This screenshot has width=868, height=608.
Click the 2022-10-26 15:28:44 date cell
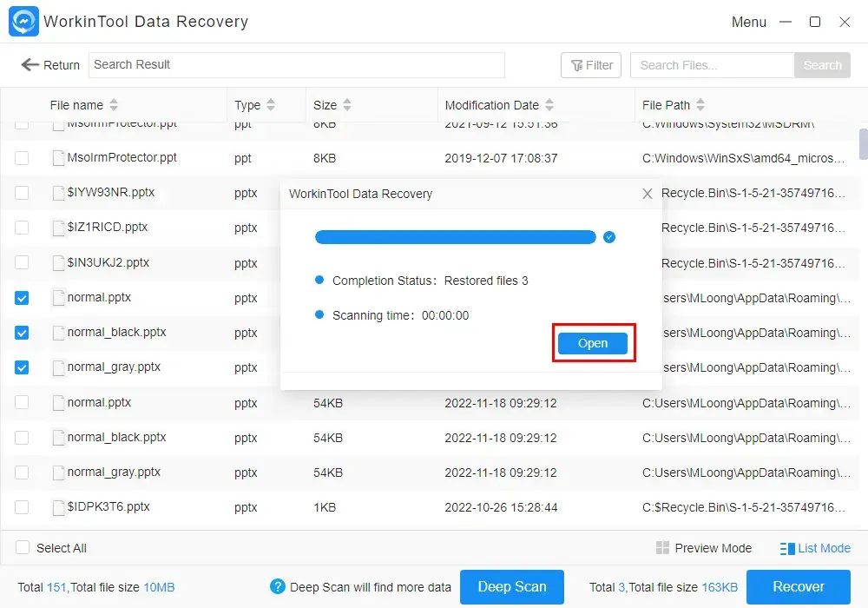[x=501, y=508]
